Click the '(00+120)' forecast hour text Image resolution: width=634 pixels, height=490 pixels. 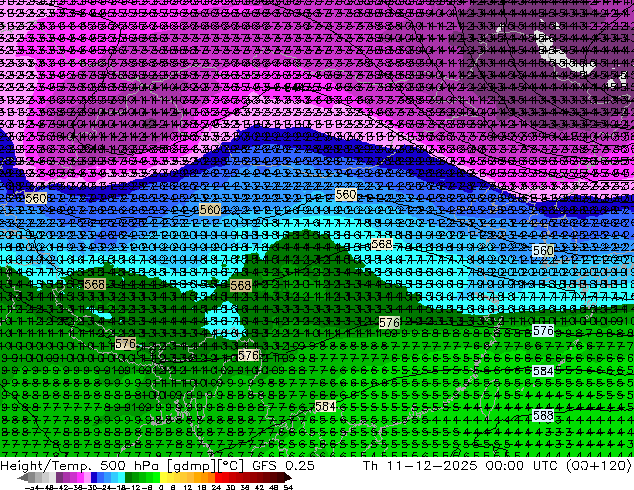599,466
